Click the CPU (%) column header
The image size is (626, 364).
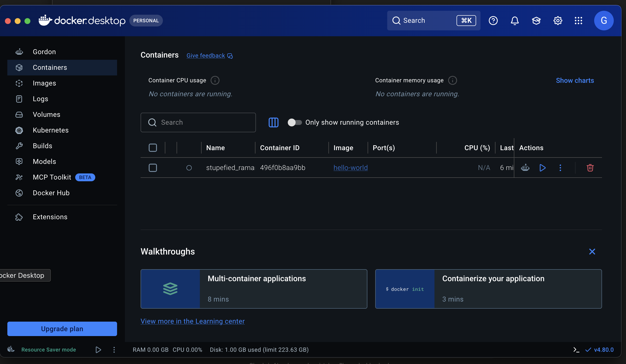point(477,148)
